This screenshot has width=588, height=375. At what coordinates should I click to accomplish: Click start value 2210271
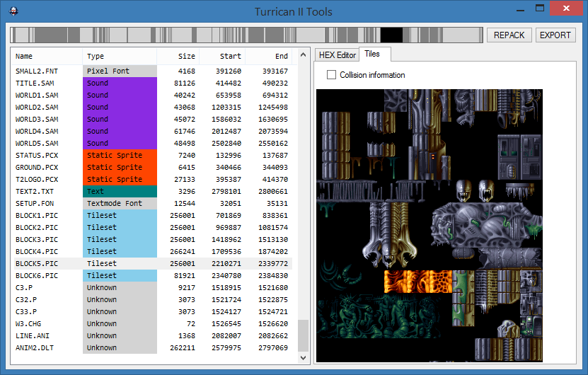point(226,263)
